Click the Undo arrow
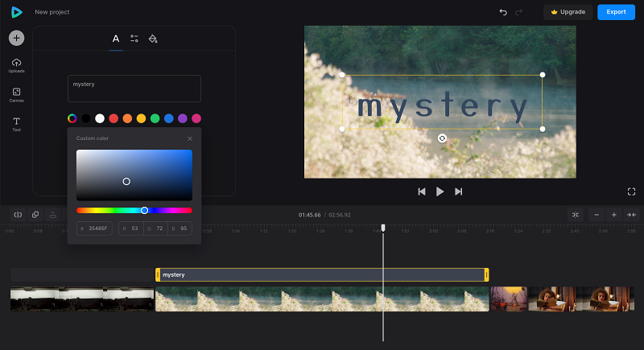 [x=503, y=12]
